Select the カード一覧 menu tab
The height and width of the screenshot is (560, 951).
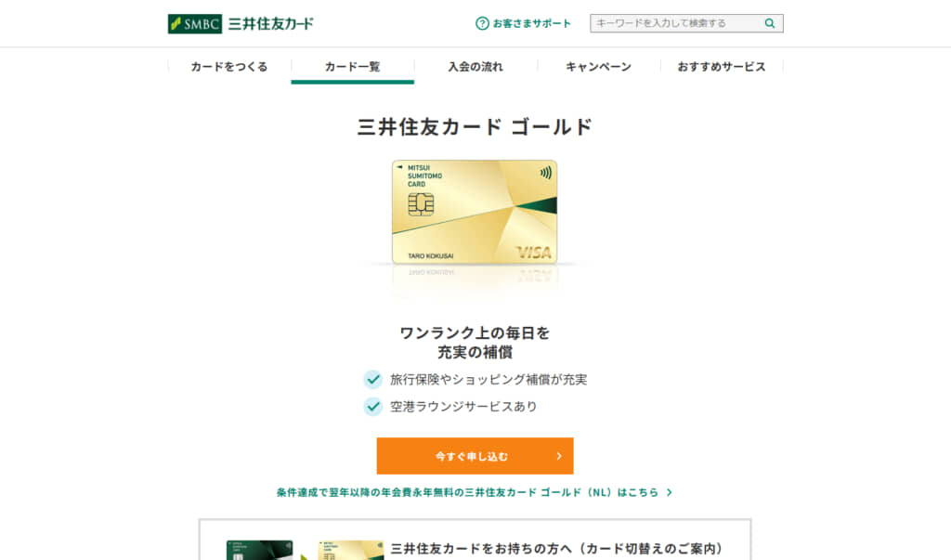pyautogui.click(x=352, y=67)
